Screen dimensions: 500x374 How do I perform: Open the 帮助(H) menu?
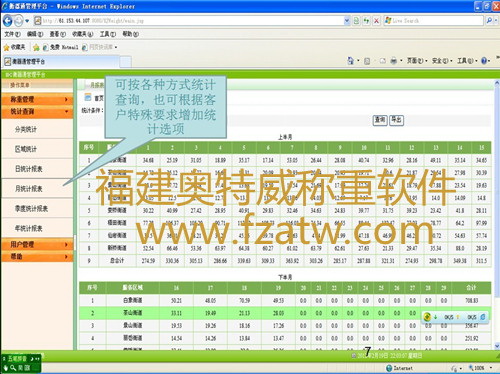coord(130,34)
